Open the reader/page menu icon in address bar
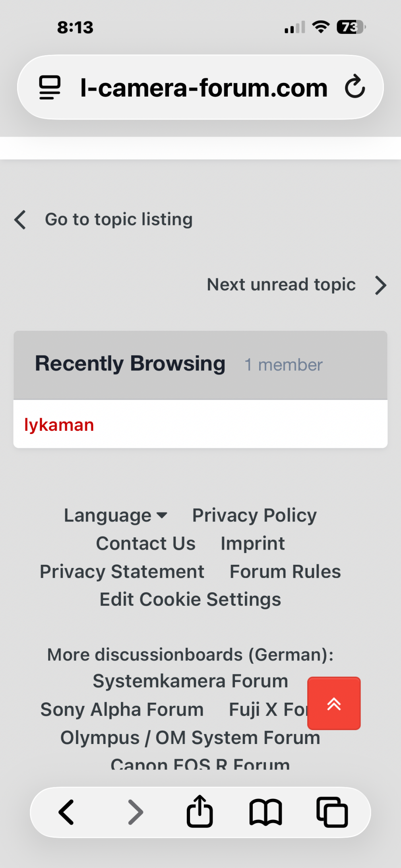Viewport: 401px width, 868px height. point(50,87)
